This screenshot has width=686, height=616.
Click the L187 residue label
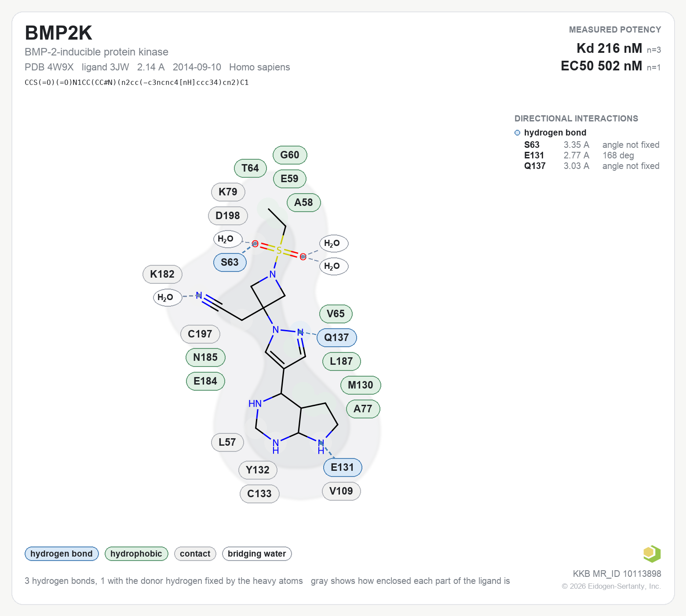coord(341,361)
